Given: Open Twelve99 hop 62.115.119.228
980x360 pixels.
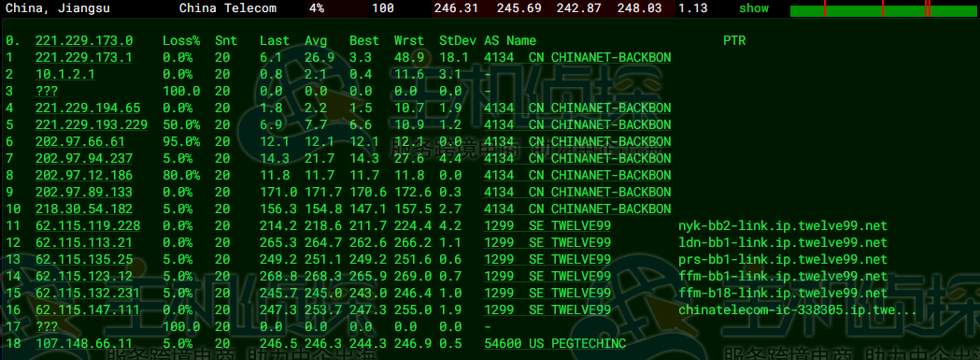Looking at the screenshot, I should [88, 225].
